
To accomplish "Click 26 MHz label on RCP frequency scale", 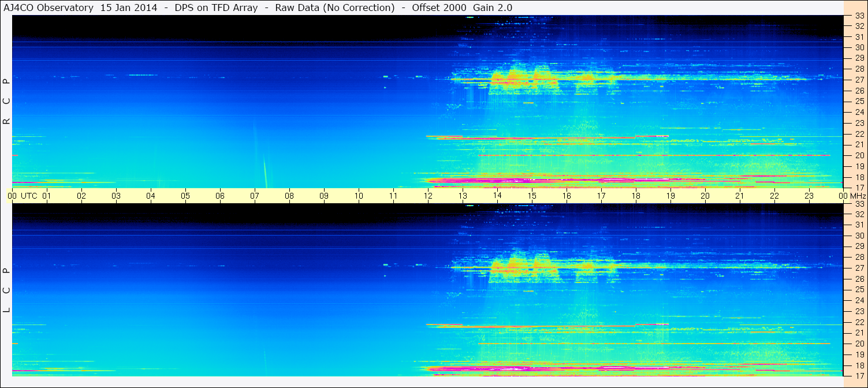I will pyautogui.click(x=859, y=91).
